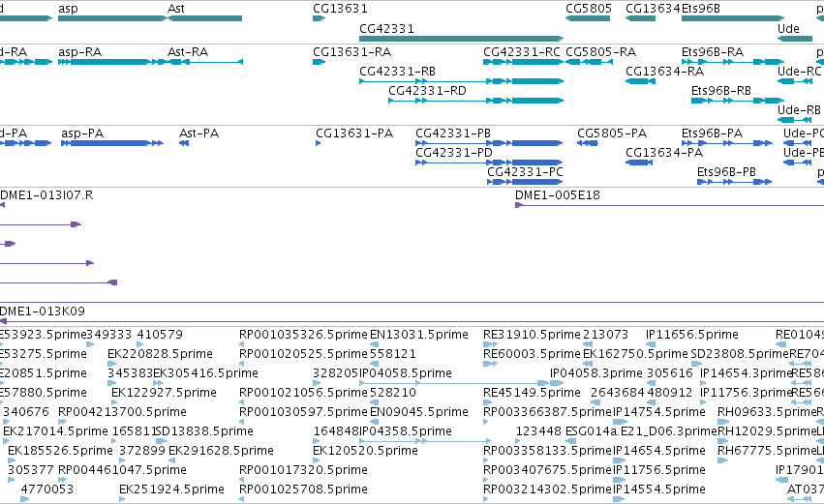Select the CG5805 gene feature
This screenshot has height=504, width=824.
(x=588, y=18)
